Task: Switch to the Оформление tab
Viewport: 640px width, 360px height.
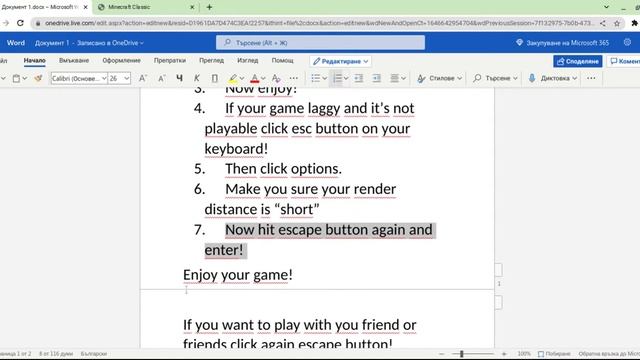Action: coord(121,60)
